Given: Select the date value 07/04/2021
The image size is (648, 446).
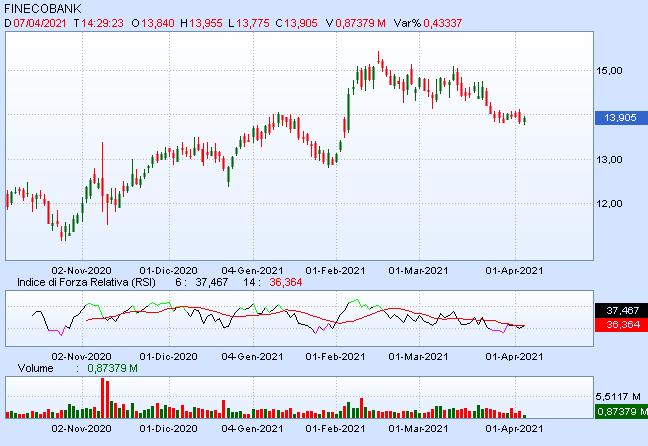Looking at the screenshot, I should (40, 23).
